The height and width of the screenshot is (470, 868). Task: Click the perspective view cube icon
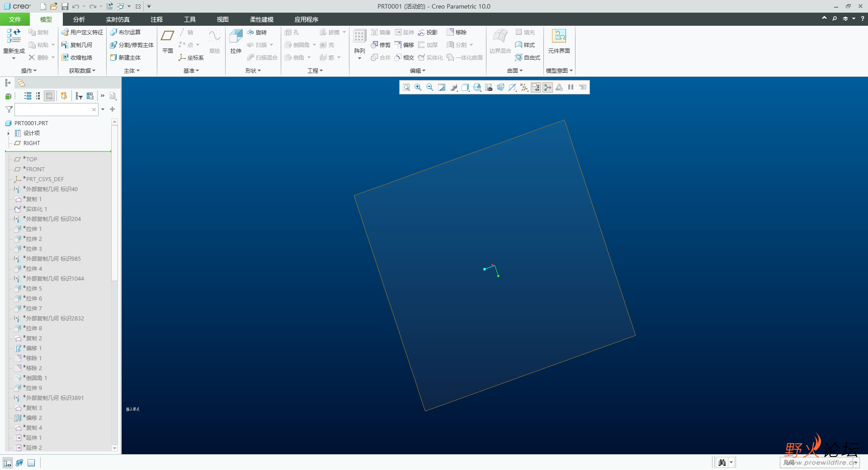[x=500, y=88]
